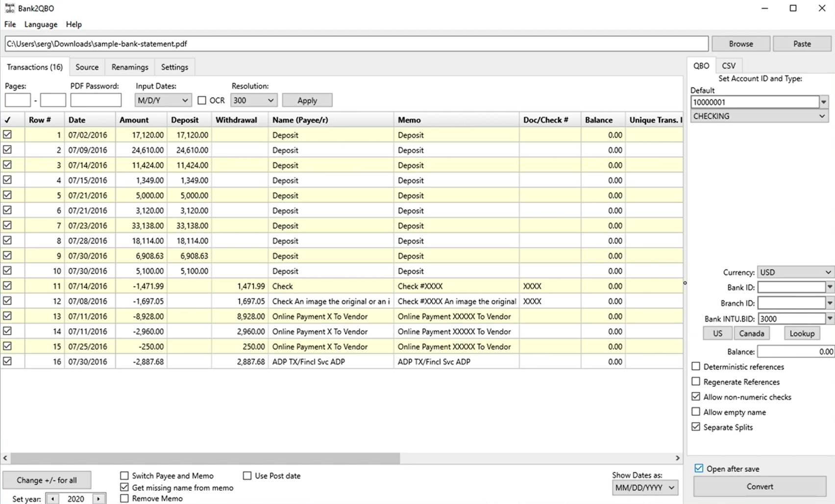This screenshot has height=504, width=835.
Task: Tick the Regenerate References checkbox
Action: 696,381
